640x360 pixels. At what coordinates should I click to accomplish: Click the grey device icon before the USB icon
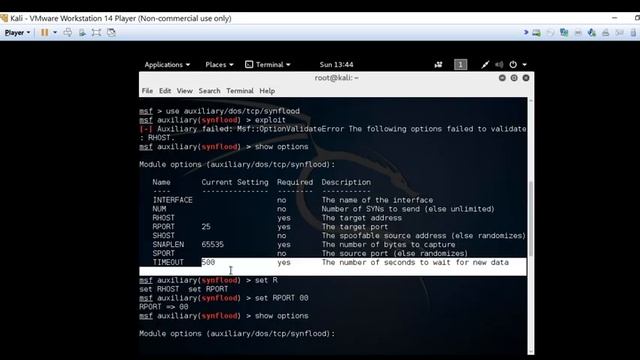tap(578, 33)
